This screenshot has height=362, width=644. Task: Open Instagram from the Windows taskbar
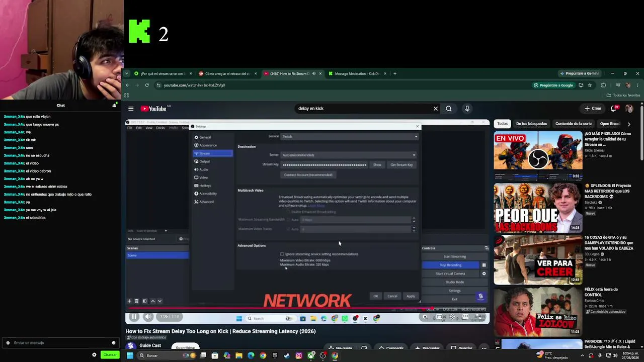299,355
